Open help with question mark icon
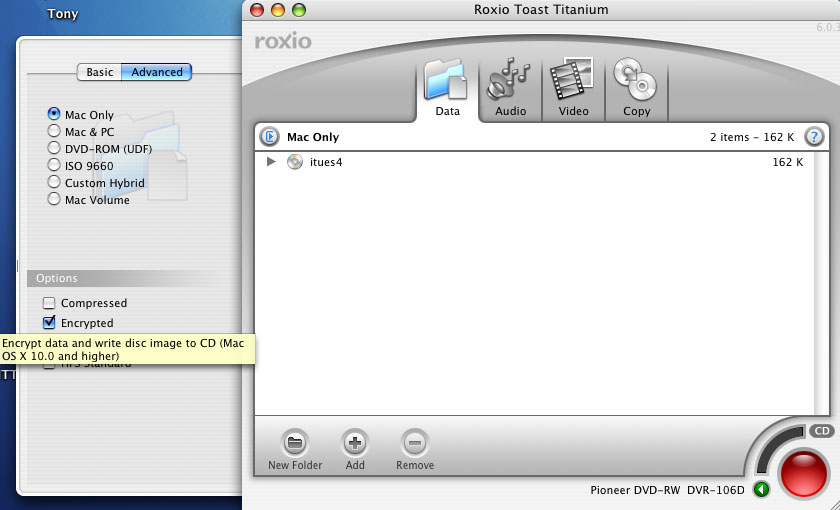 click(814, 137)
